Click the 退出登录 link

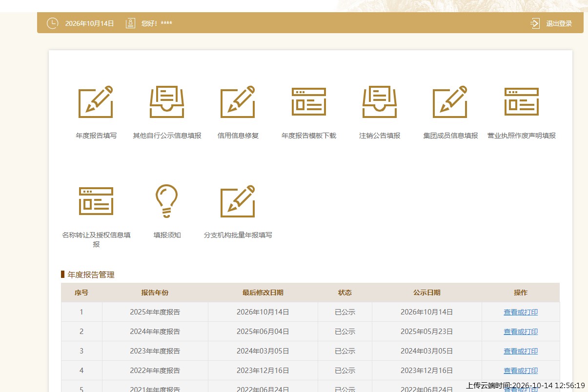559,23
